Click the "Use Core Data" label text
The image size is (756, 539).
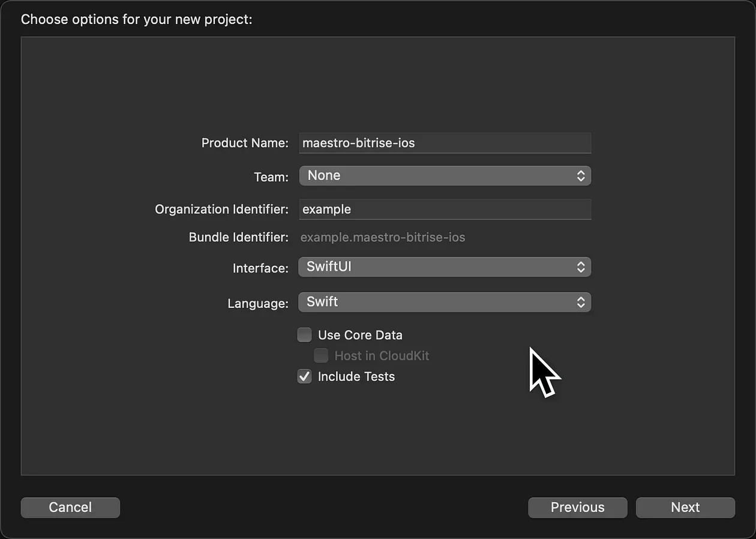[360, 335]
